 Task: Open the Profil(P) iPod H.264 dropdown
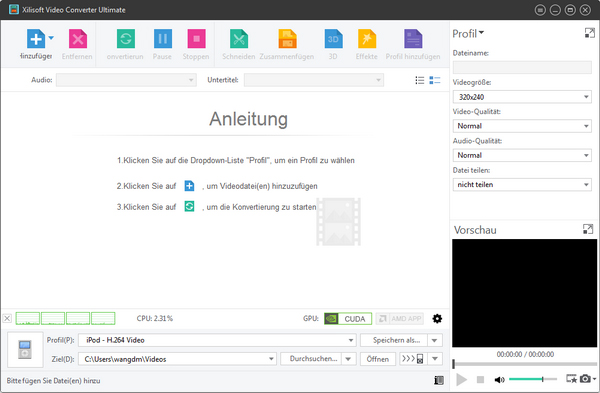(x=217, y=340)
